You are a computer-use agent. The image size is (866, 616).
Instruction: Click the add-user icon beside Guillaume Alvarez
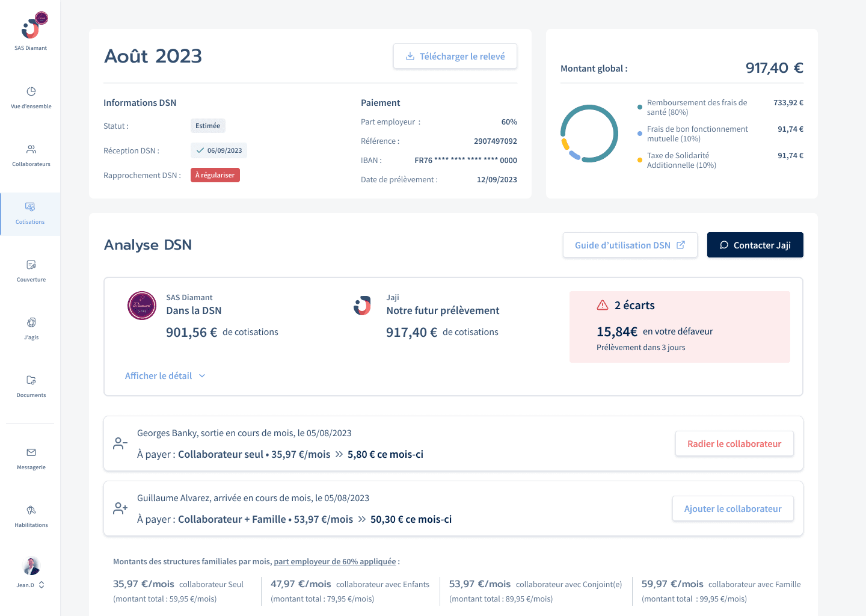point(120,508)
